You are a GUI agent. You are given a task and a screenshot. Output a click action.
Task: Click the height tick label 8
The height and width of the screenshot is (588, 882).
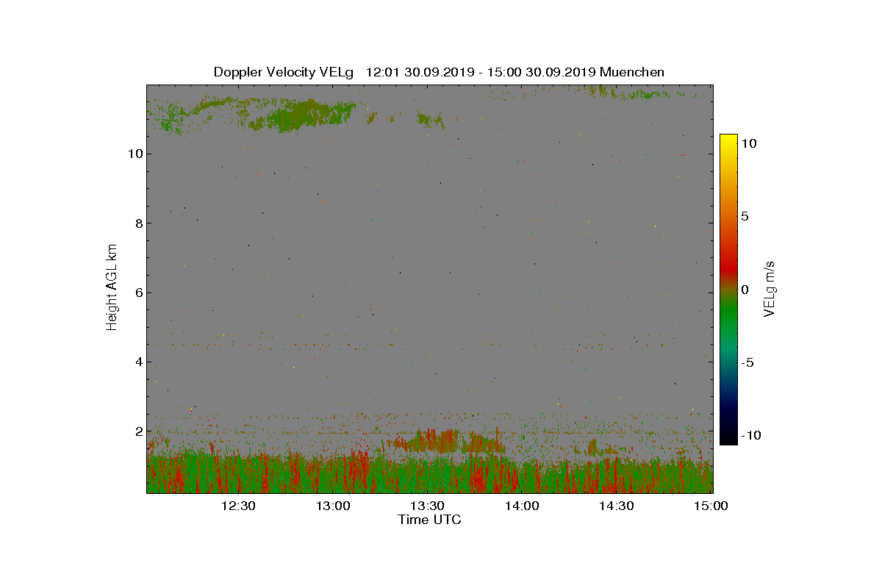(138, 223)
